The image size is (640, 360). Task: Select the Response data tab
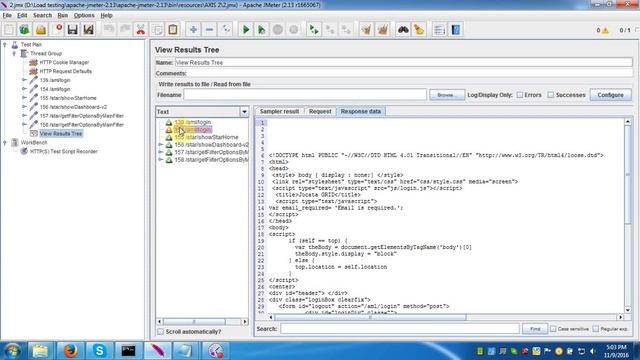coord(360,111)
